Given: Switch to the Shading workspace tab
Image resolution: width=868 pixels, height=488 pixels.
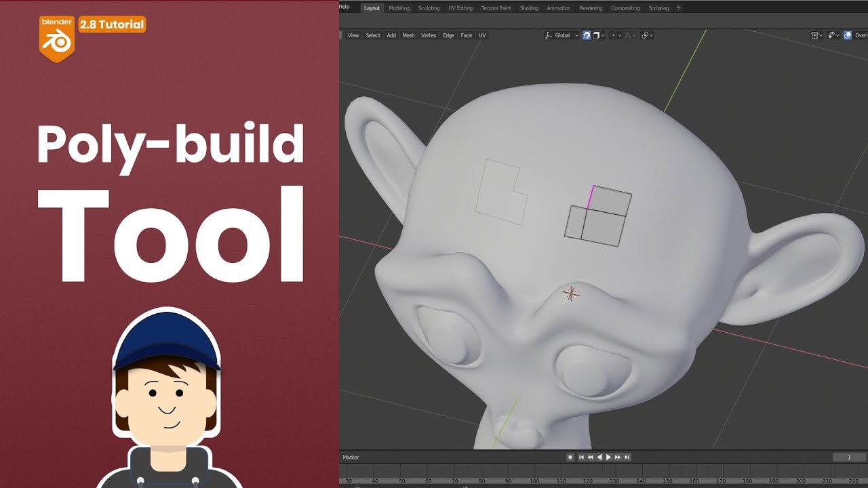Looking at the screenshot, I should coord(529,8).
